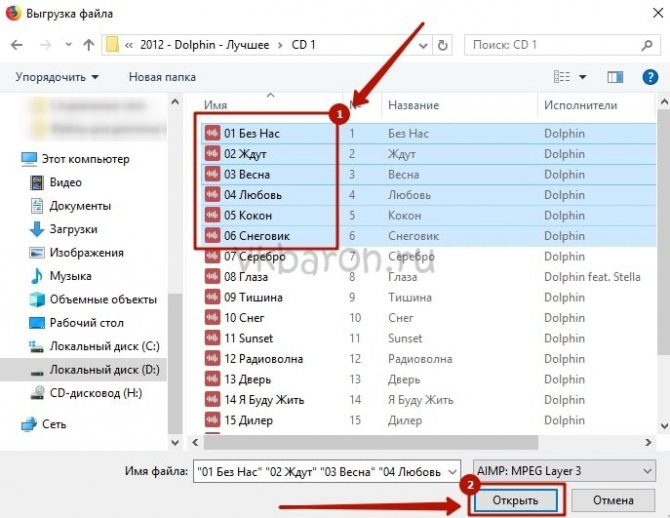
Task: Sort by Имя column header
Action: tap(215, 105)
